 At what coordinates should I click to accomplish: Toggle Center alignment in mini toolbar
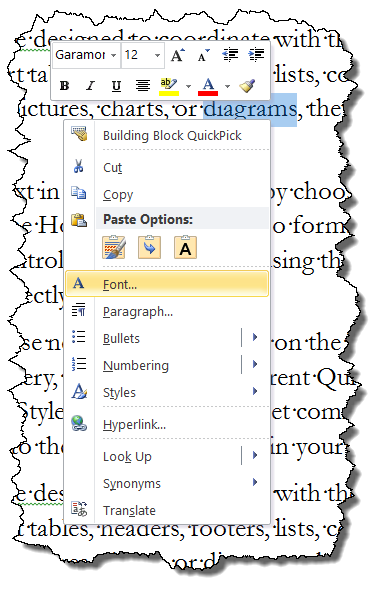(143, 86)
